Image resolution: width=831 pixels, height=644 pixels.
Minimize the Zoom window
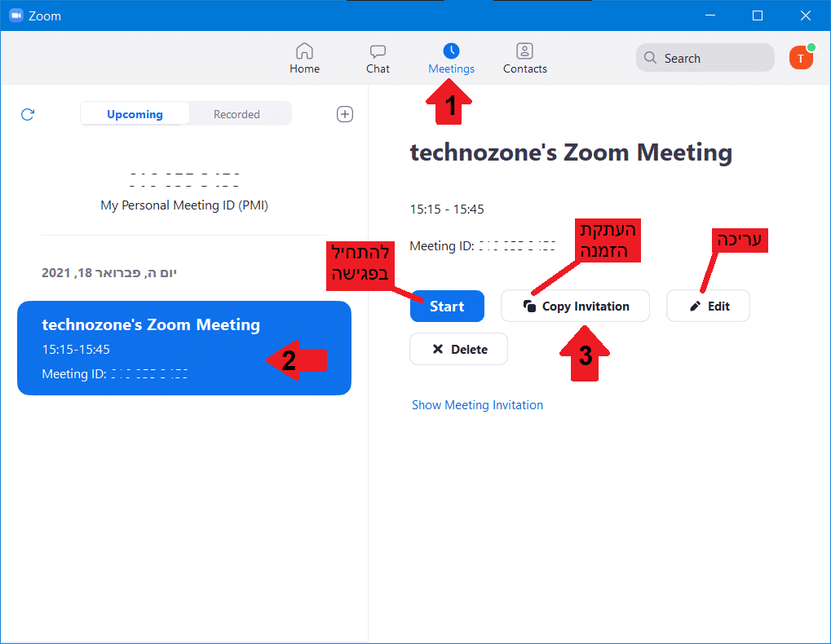tap(710, 15)
